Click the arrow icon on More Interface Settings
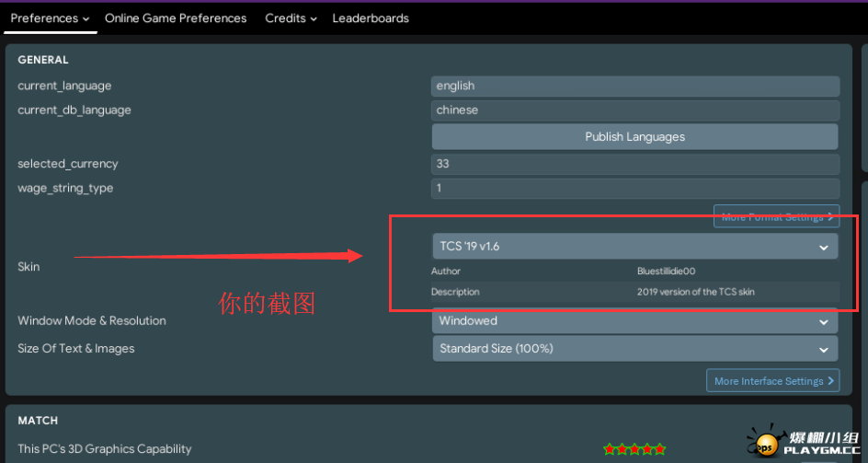This screenshot has height=463, width=868. pos(830,381)
